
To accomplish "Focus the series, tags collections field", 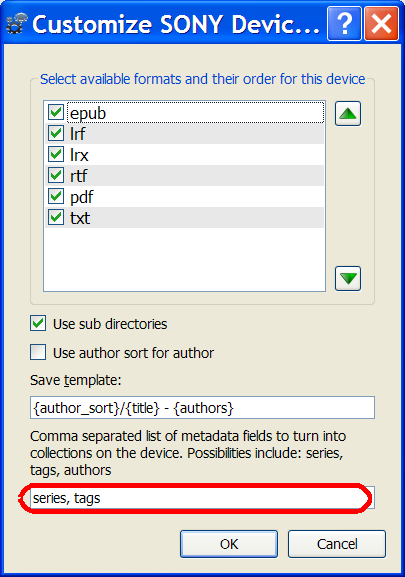I will tap(202, 498).
